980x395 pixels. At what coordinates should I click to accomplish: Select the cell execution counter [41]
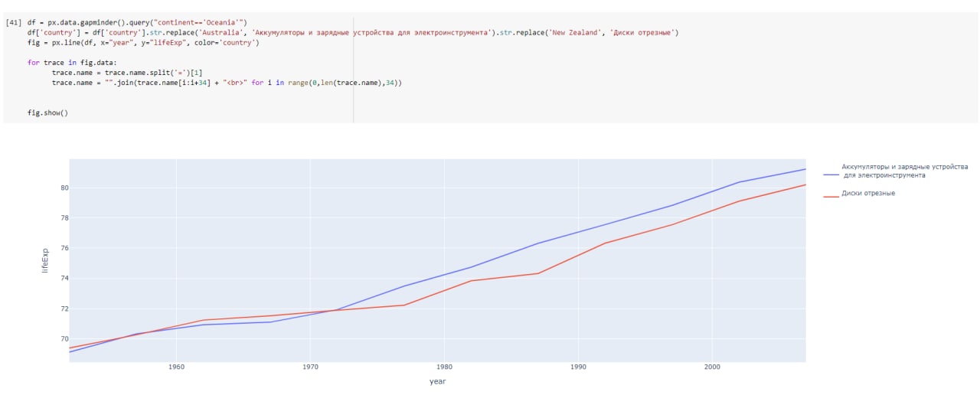tap(13, 22)
